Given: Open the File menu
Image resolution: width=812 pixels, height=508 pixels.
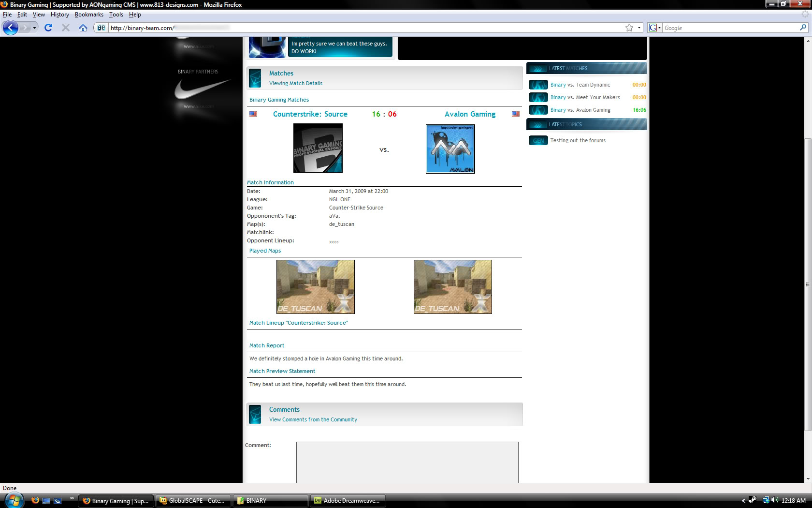Looking at the screenshot, I should tap(7, 15).
